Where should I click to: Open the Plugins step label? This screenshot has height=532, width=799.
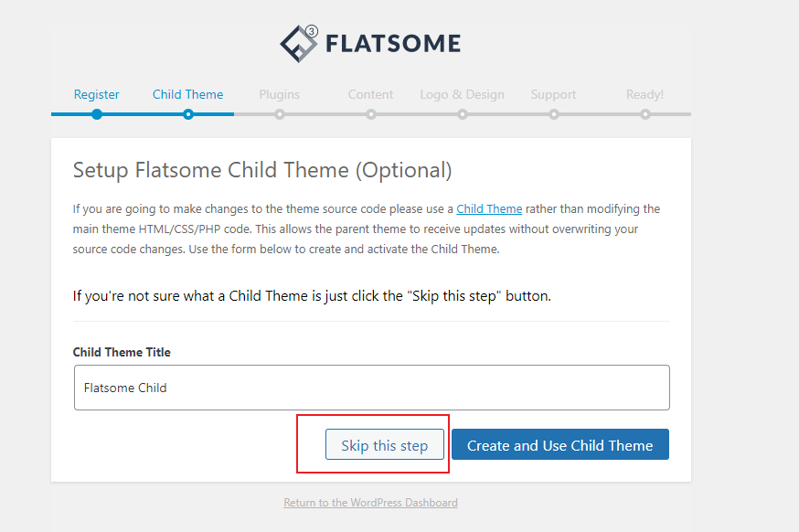click(279, 94)
